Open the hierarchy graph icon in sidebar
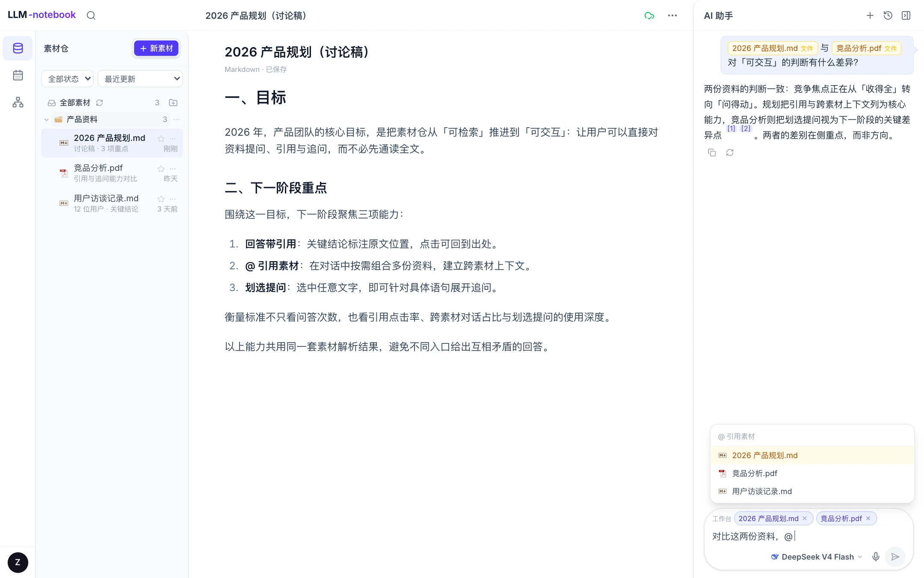This screenshot has height=578, width=924. [18, 102]
